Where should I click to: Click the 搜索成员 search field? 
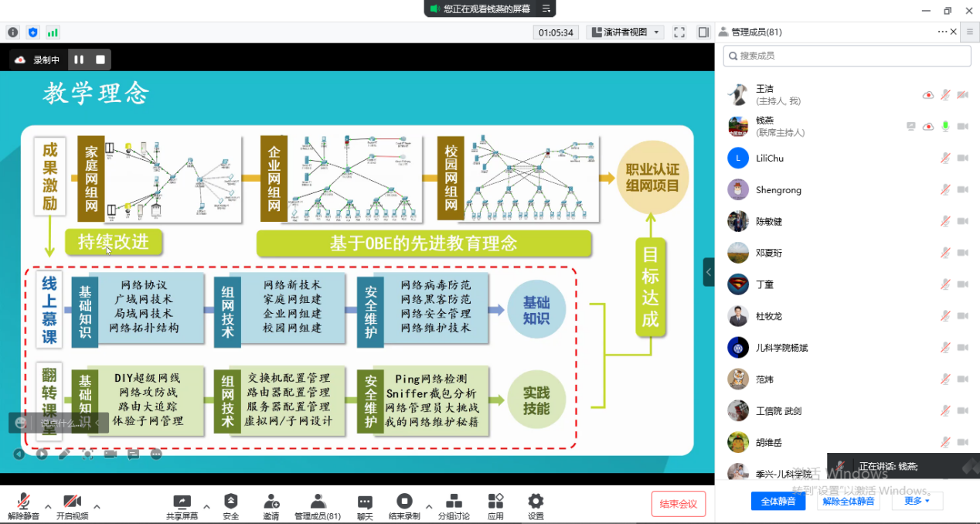pyautogui.click(x=847, y=56)
